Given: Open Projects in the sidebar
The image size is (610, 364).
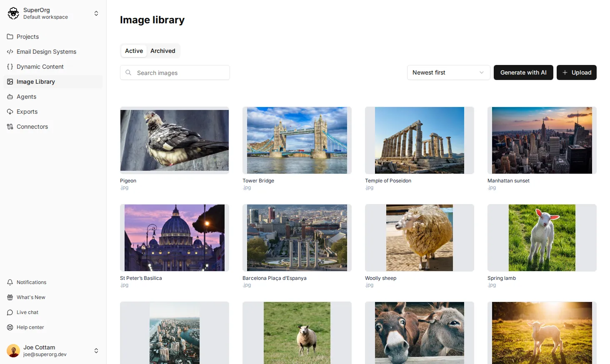Looking at the screenshot, I should (x=53, y=37).
